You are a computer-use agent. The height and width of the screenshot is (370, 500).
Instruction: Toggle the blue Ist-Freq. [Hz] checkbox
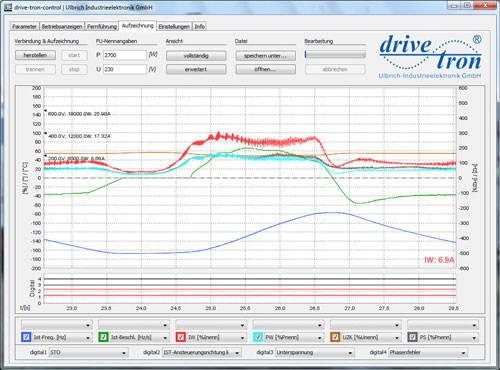[26, 337]
